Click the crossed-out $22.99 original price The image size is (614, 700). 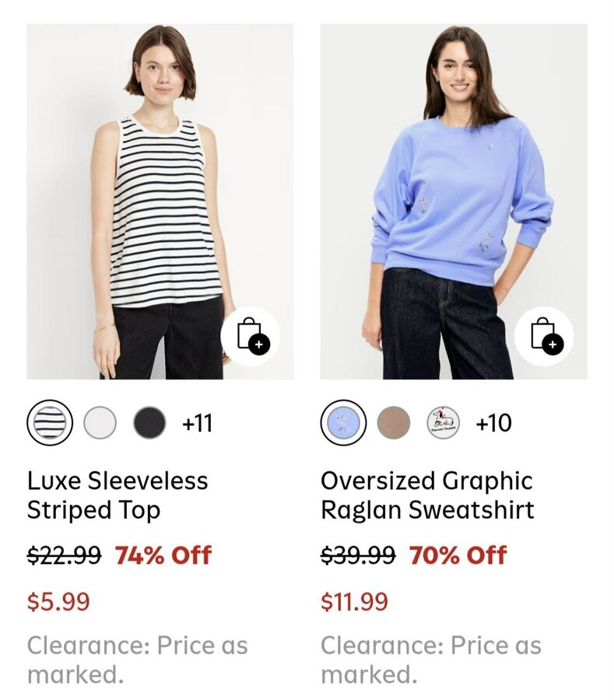[64, 555]
